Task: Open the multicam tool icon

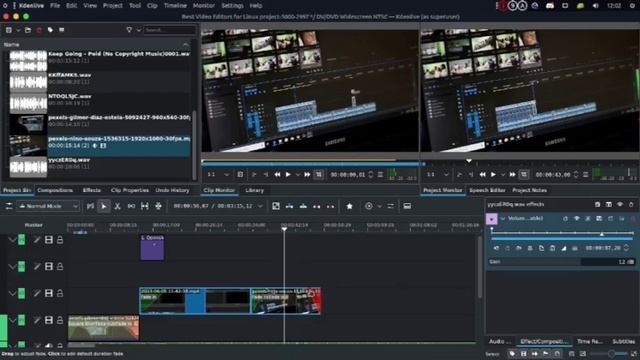Action: pos(158,207)
